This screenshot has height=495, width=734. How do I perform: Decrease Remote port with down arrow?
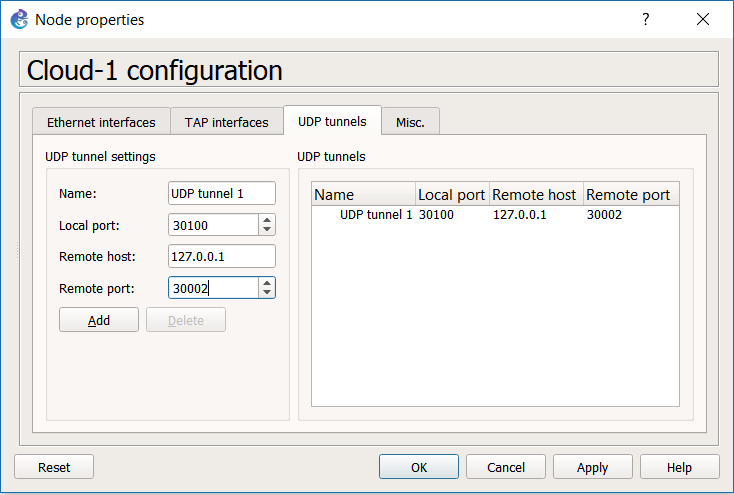coord(267,293)
